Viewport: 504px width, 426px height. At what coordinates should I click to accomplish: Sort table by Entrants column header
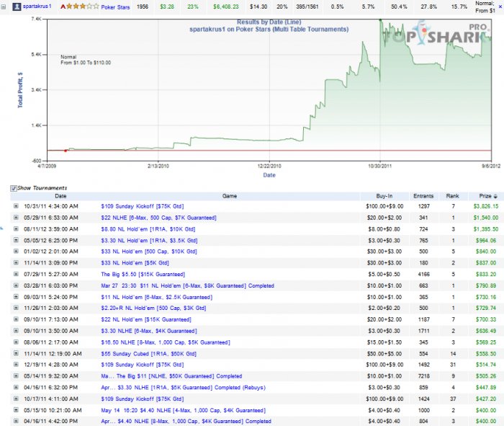point(423,196)
